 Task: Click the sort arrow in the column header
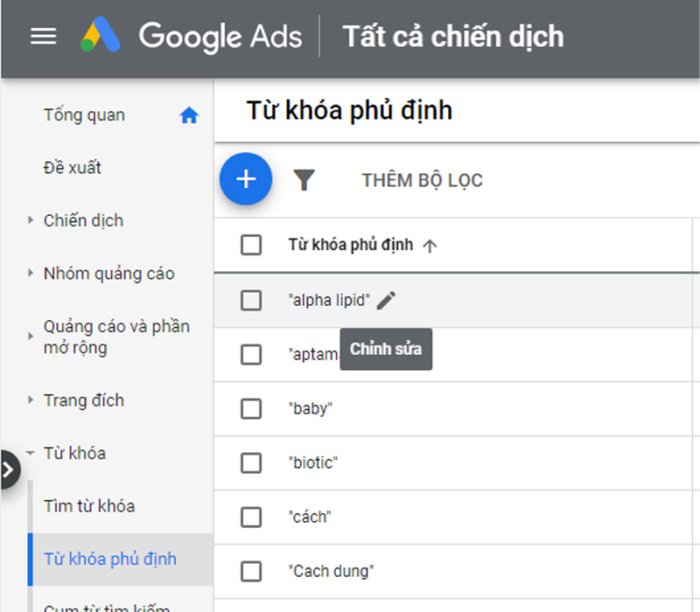(430, 246)
